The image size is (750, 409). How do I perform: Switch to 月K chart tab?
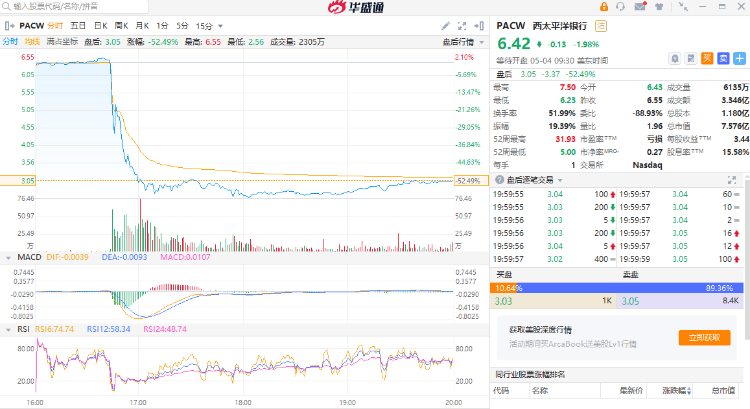[x=142, y=26]
